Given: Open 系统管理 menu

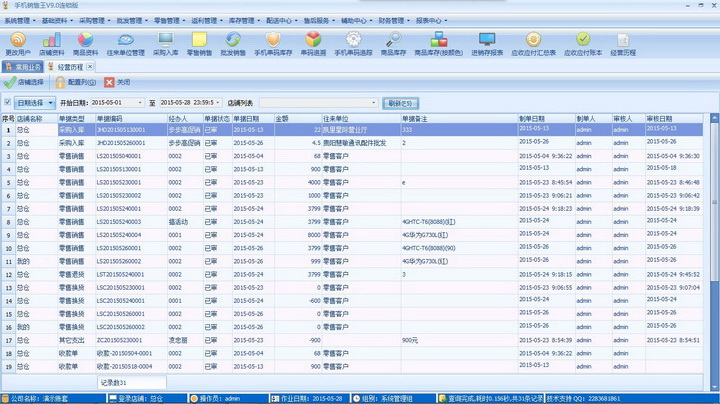Looking at the screenshot, I should (19, 21).
